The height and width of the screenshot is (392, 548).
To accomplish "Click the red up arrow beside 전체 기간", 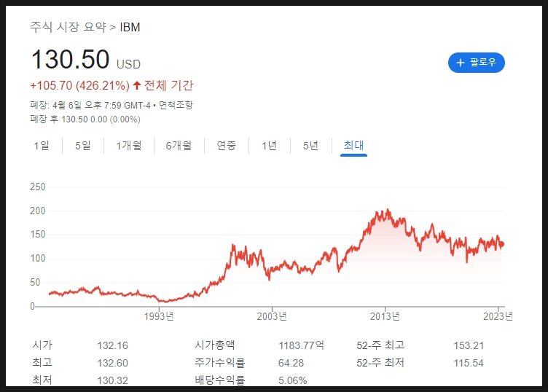I will tap(137, 85).
